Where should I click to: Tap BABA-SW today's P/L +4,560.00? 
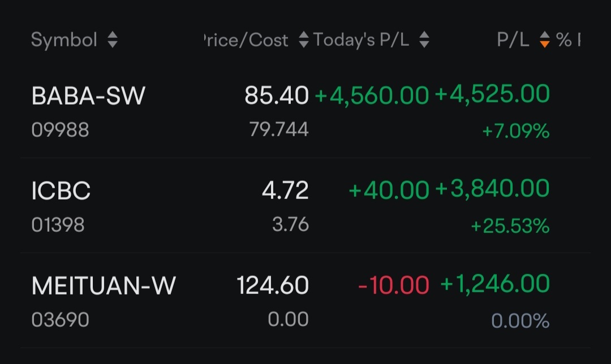click(x=372, y=96)
